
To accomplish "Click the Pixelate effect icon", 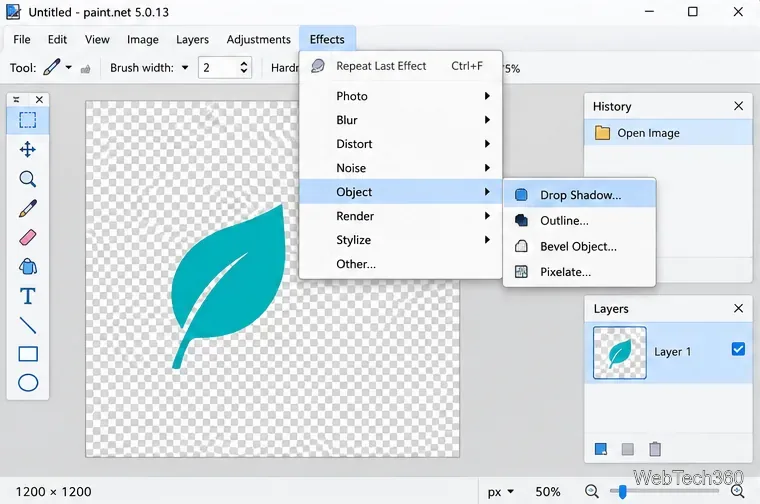I will coord(521,272).
